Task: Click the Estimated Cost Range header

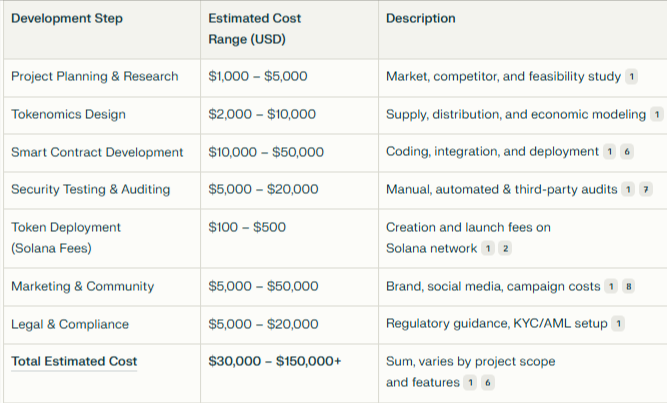Action: [254, 29]
